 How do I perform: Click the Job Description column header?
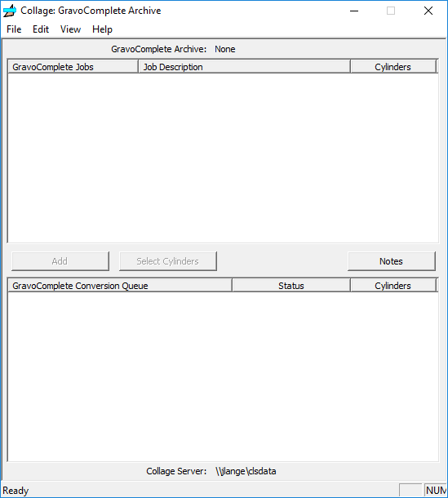click(245, 67)
